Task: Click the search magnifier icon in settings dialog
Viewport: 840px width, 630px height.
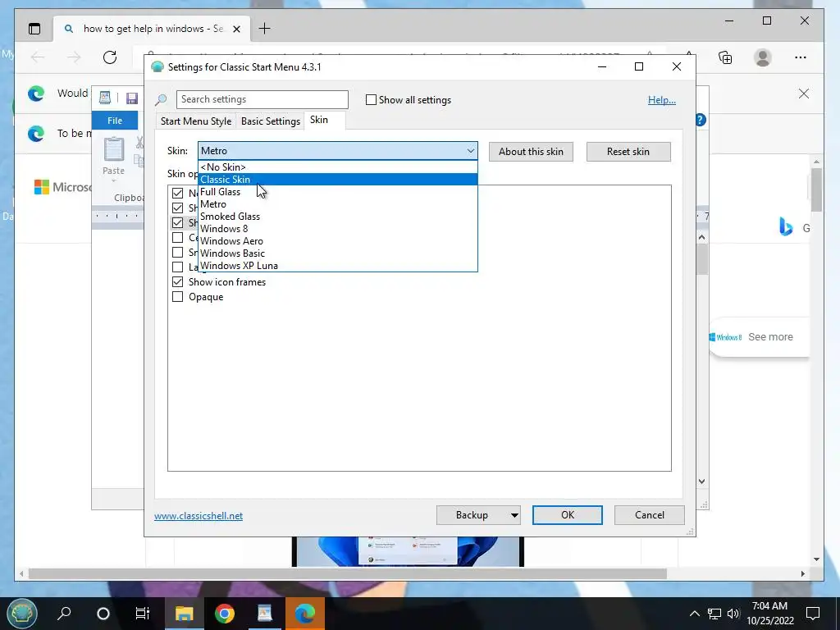Action: tap(161, 99)
